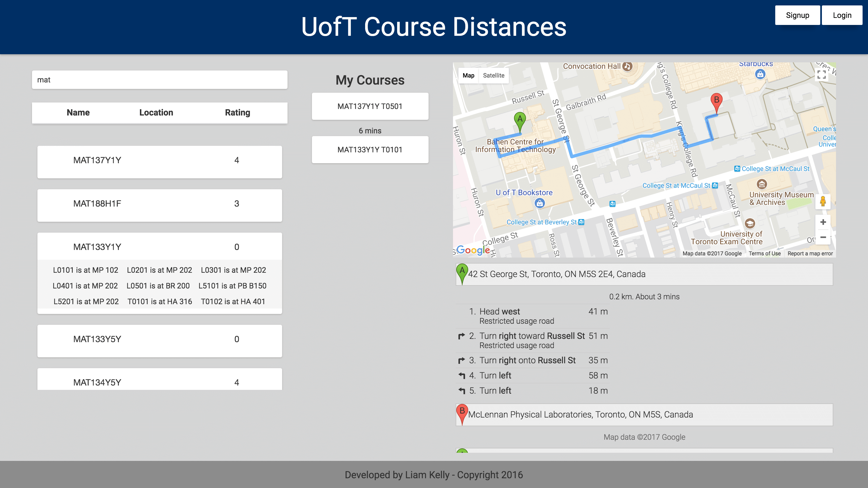Click the upper College St at McCaul St transit icon
The width and height of the screenshot is (868, 488).
coord(737,169)
